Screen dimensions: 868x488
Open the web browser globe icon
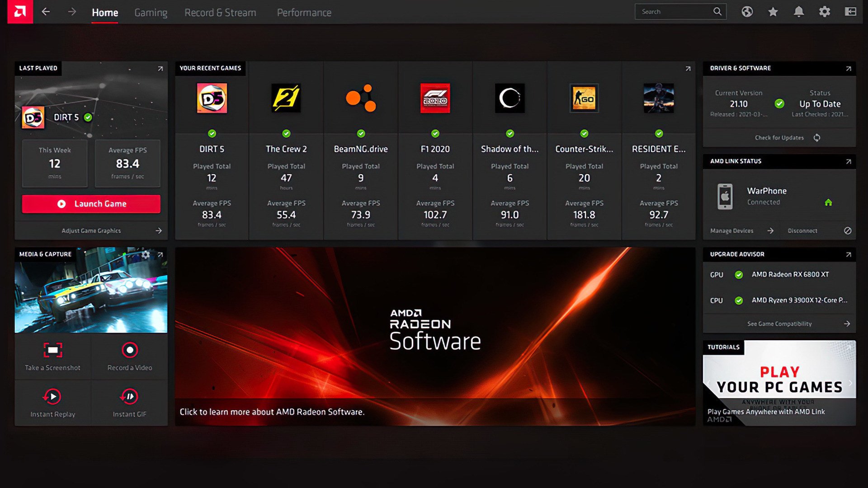point(747,12)
